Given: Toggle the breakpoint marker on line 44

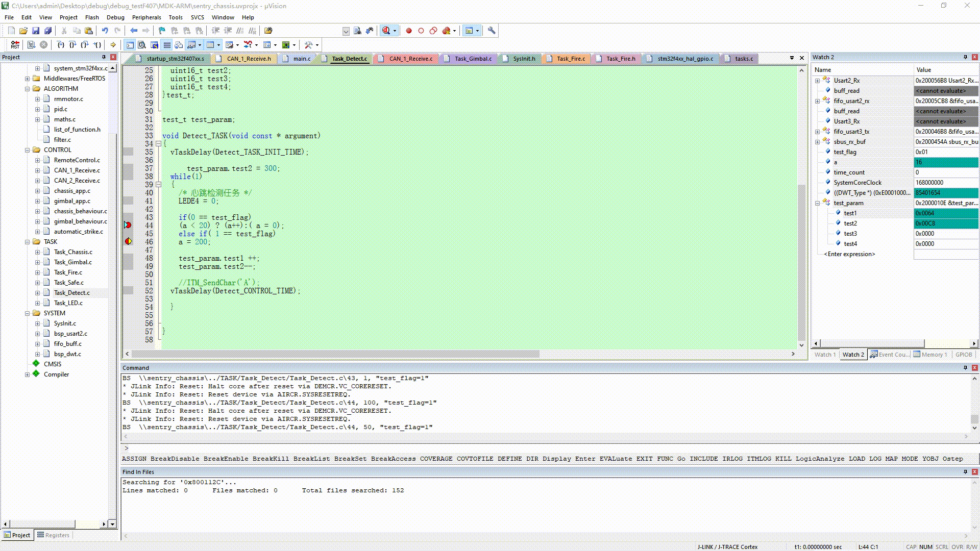Looking at the screenshot, I should tap(128, 225).
